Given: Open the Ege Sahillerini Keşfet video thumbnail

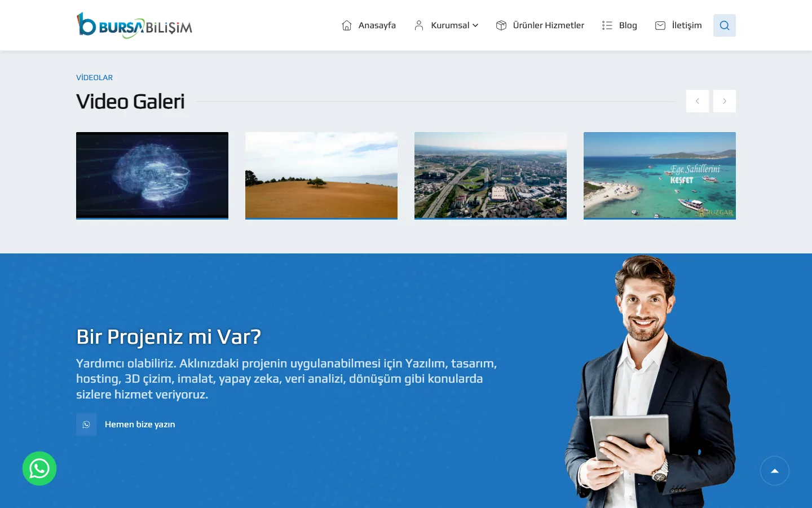Looking at the screenshot, I should [x=660, y=176].
